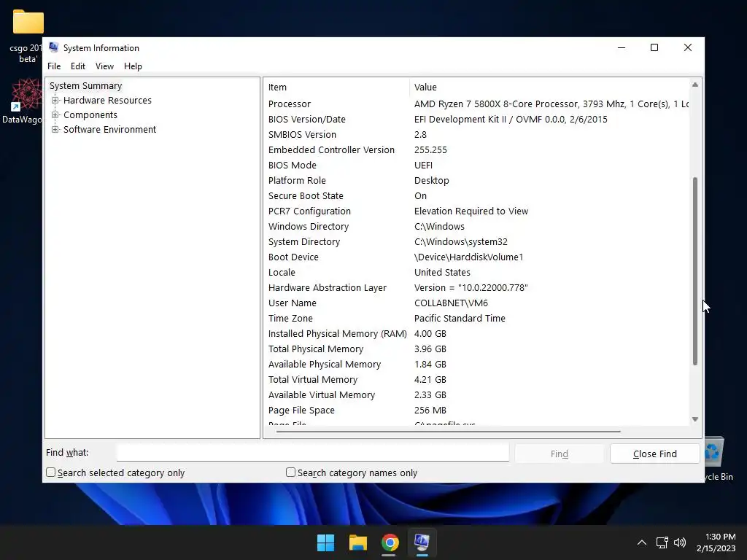This screenshot has height=560, width=747.
Task: Expand the Components tree node
Action: [x=55, y=114]
